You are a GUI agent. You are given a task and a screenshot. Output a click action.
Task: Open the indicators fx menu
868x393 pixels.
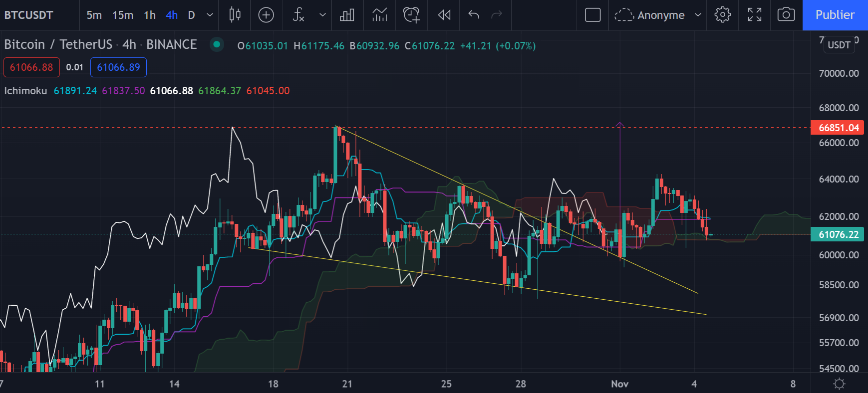(298, 15)
